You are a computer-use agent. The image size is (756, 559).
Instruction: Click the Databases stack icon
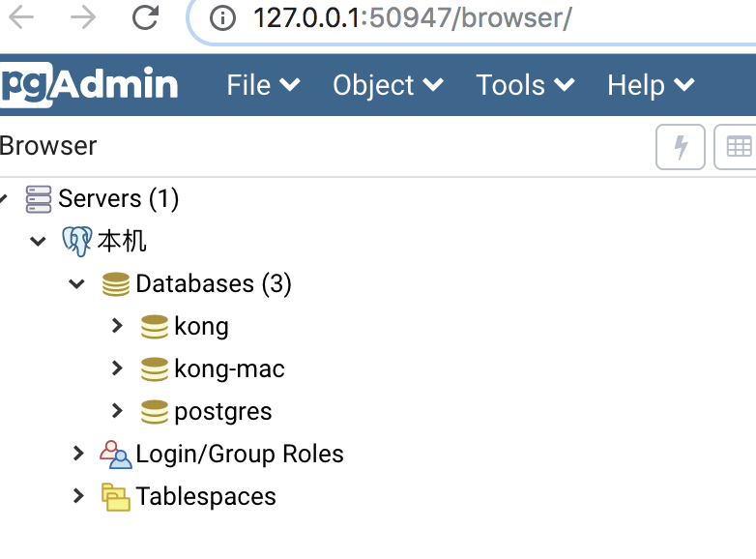(116, 284)
